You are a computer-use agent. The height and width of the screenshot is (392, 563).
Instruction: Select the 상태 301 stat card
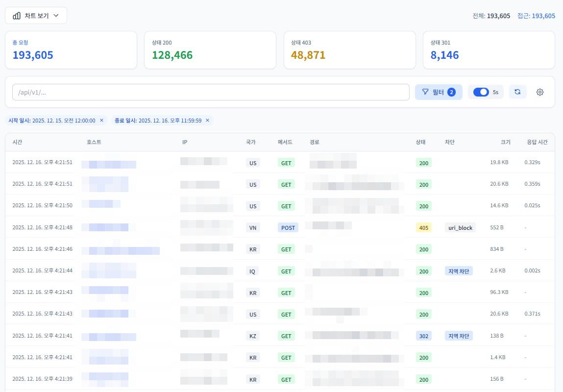489,49
